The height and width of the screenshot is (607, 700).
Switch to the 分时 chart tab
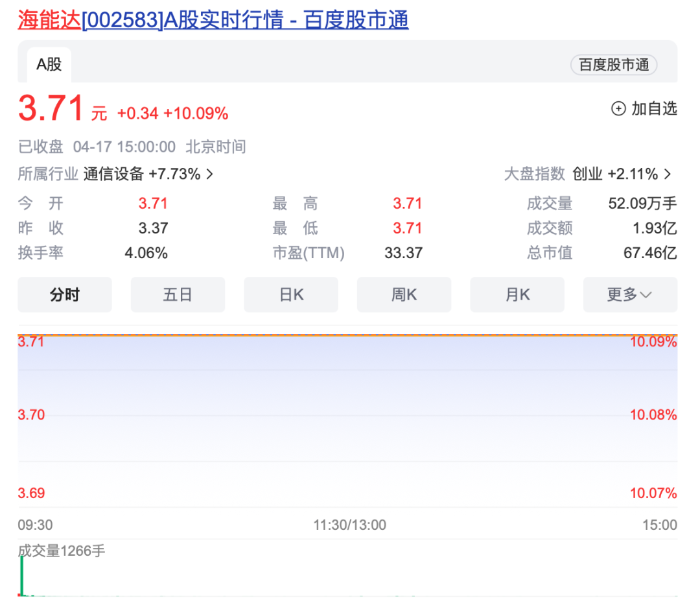(x=65, y=295)
